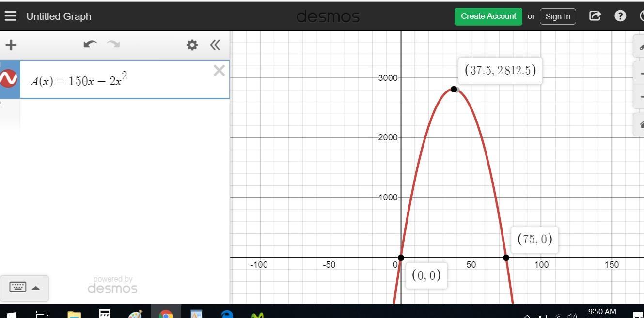Image resolution: width=644 pixels, height=318 pixels.
Task: Open the Add Item plus menu
Action: pos(11,45)
